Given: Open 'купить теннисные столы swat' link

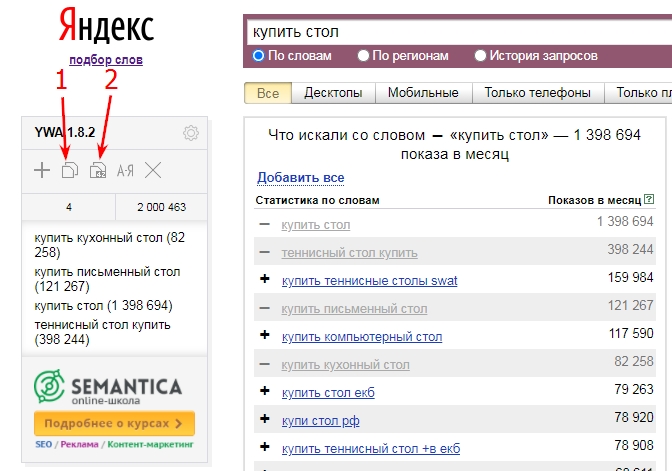Looking at the screenshot, I should pos(369,281).
